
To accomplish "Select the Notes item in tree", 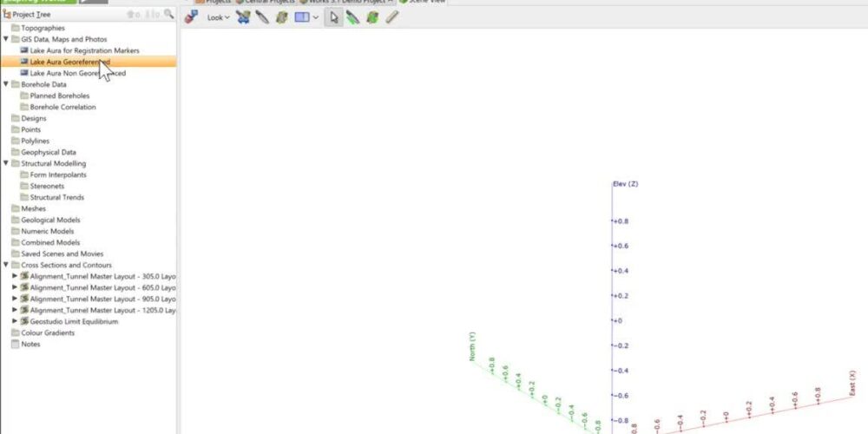I will [x=30, y=344].
